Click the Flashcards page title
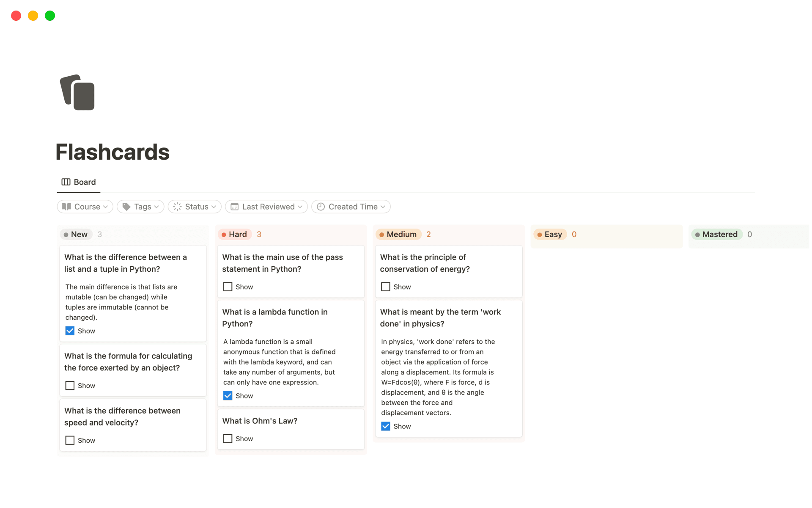 [x=112, y=152]
